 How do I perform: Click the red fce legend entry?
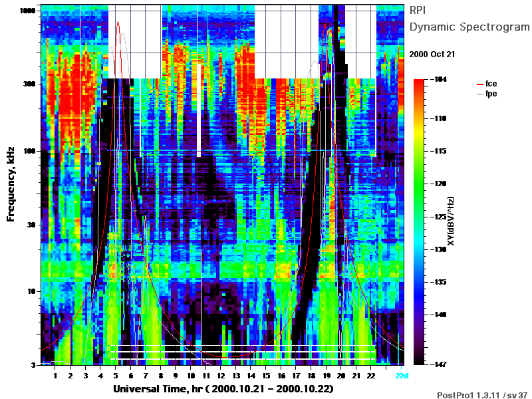click(x=487, y=84)
